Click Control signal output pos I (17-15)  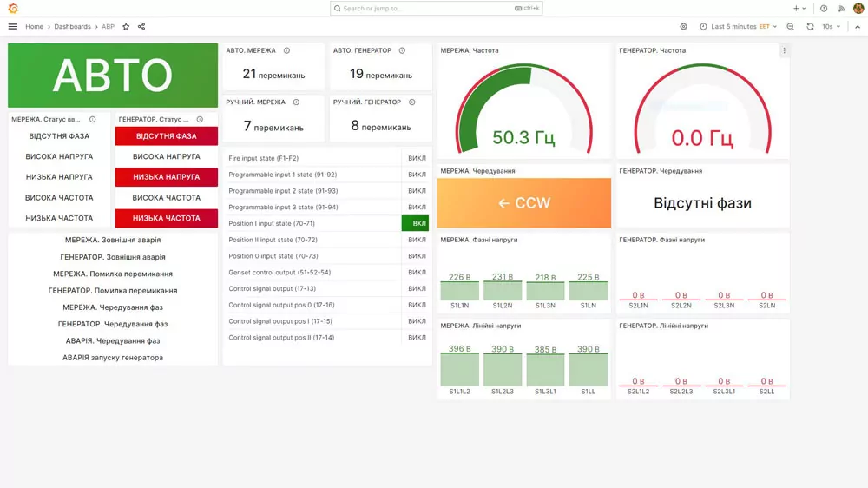pos(327,321)
